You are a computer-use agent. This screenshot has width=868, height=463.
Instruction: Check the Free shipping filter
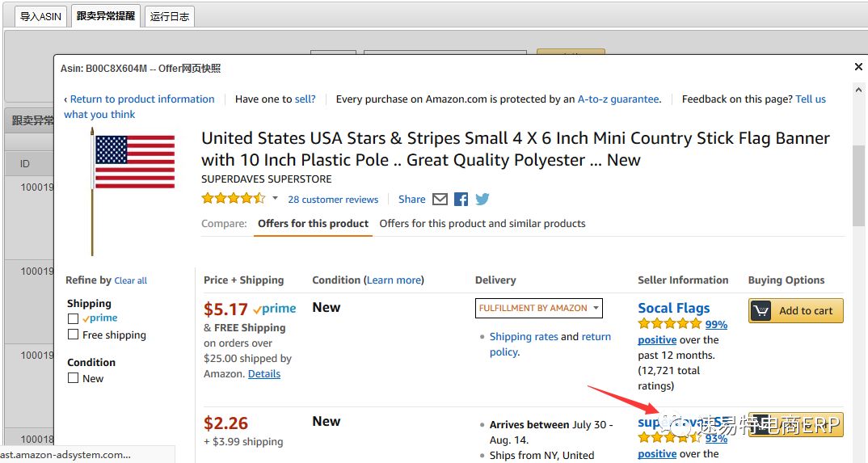(74, 335)
